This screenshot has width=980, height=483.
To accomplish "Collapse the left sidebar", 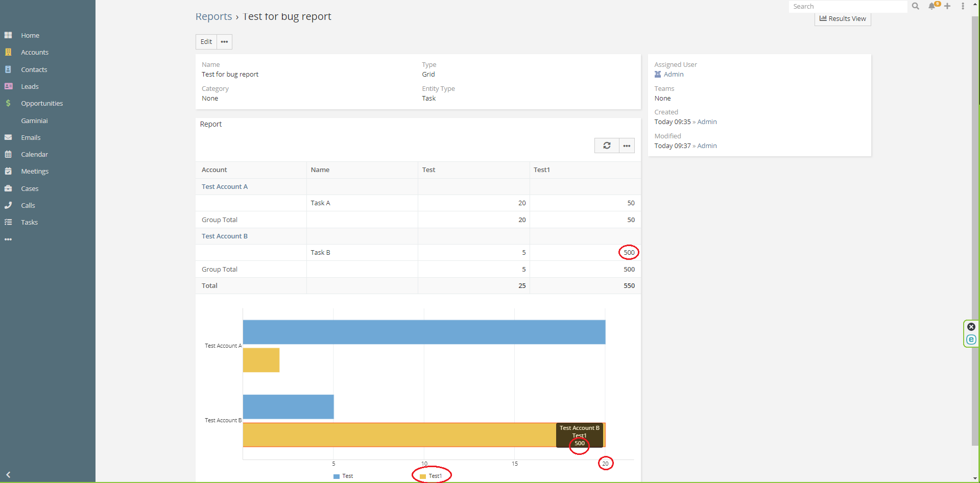I will pos(8,474).
